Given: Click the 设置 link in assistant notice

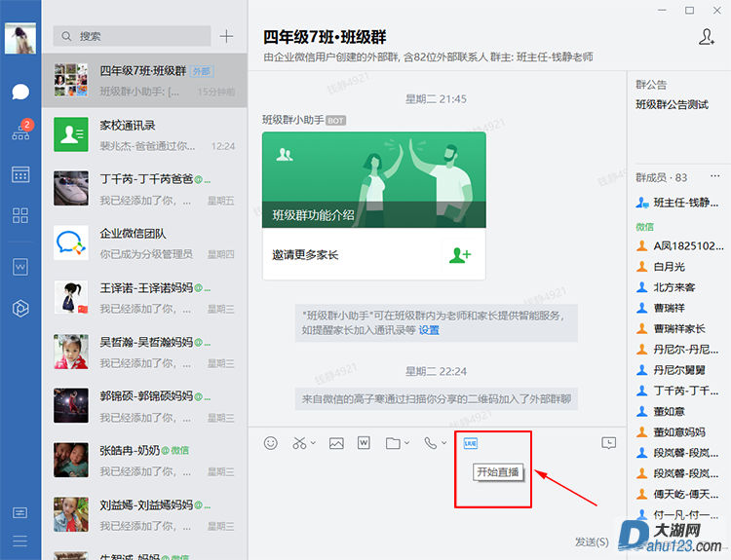Looking at the screenshot, I should pos(430,330).
